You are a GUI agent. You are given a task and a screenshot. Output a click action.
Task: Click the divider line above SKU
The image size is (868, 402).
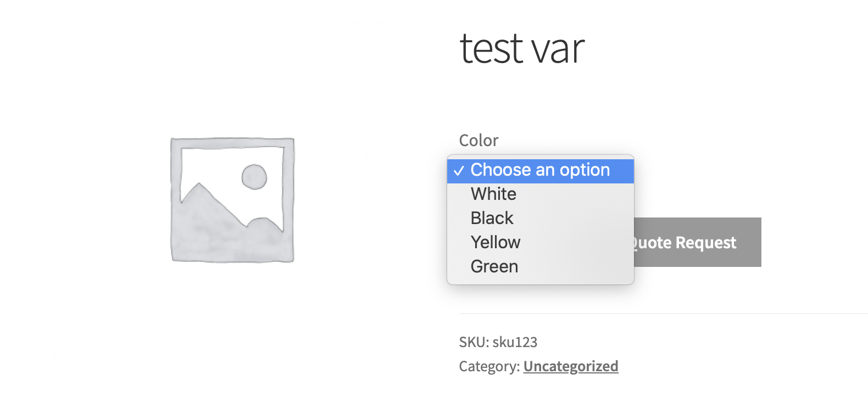pyautogui.click(x=664, y=314)
